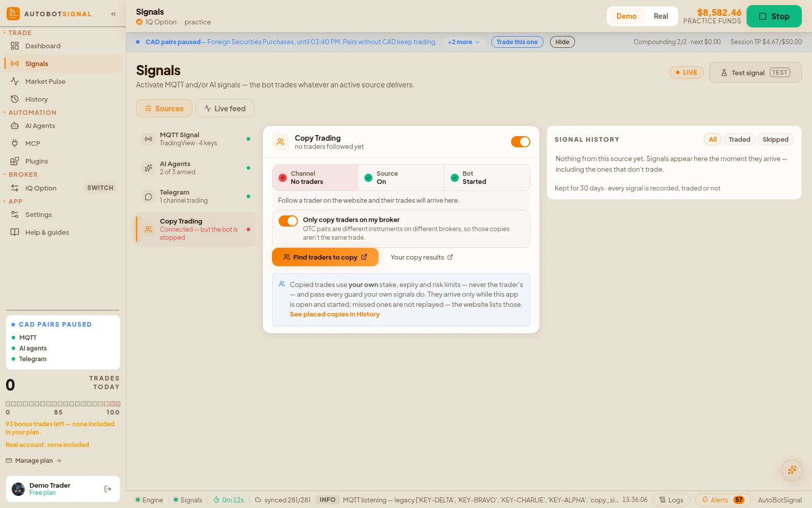The image size is (812, 508).
Task: Click the Channel No traders status tile
Action: click(315, 178)
